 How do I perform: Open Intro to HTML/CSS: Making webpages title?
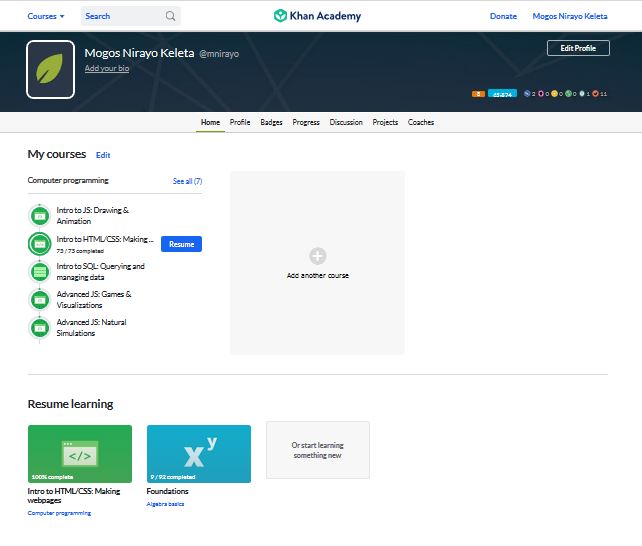pos(74,496)
